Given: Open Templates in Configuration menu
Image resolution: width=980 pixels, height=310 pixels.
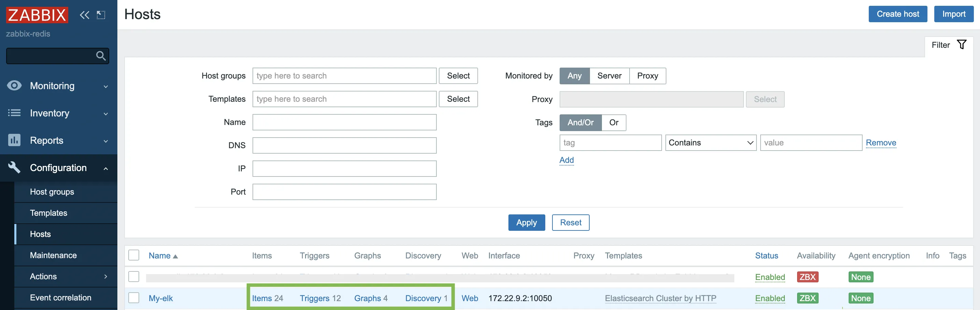Looking at the screenshot, I should (49, 213).
